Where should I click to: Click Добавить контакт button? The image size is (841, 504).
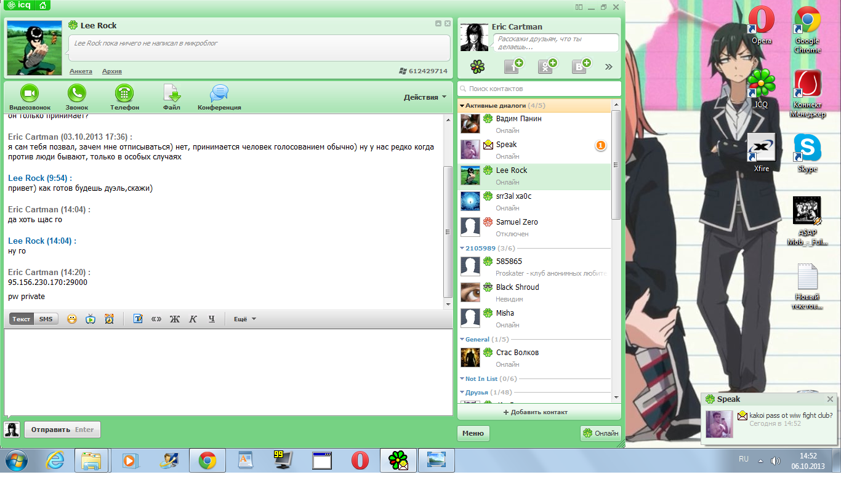pyautogui.click(x=539, y=412)
